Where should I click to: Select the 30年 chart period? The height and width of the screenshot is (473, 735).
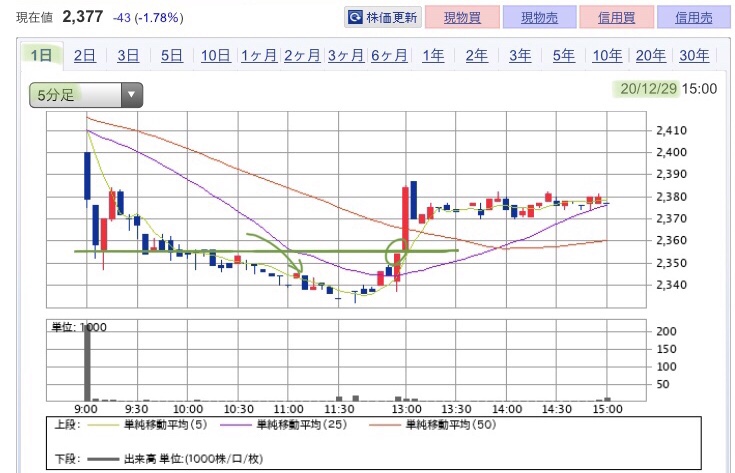(x=694, y=55)
